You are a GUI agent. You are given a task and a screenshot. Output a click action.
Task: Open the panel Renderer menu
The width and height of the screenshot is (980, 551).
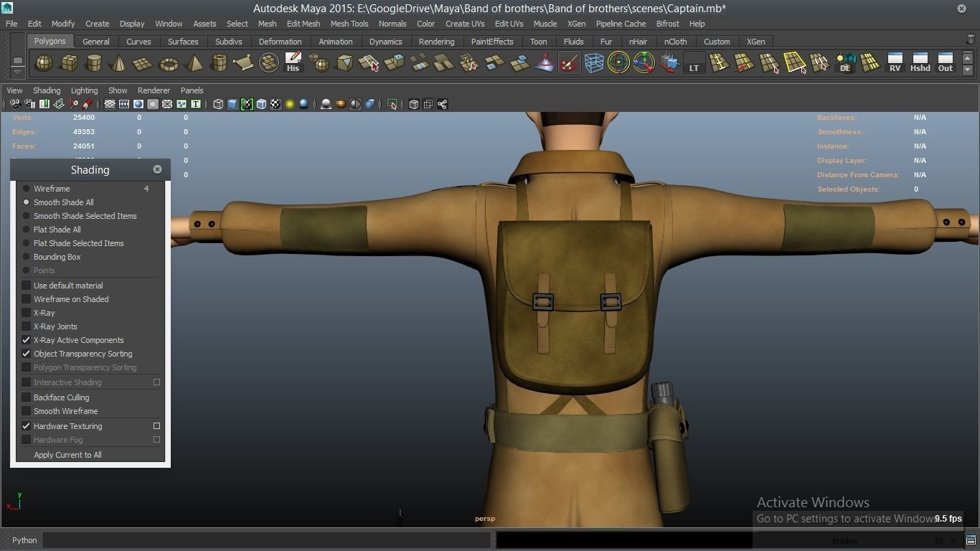tap(154, 90)
